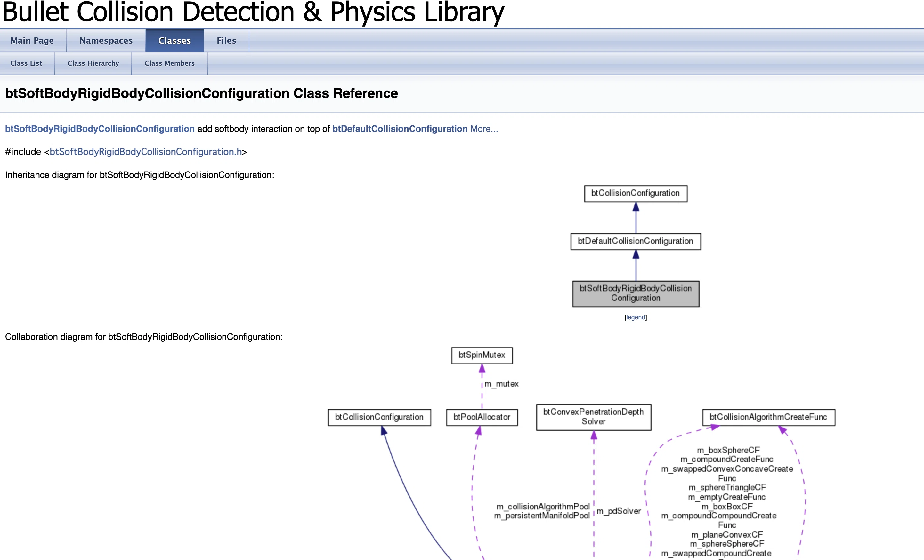924x560 pixels.
Task: Click btDefaultCollisionConfiguration node in inheritance diagram
Action: [x=636, y=241]
